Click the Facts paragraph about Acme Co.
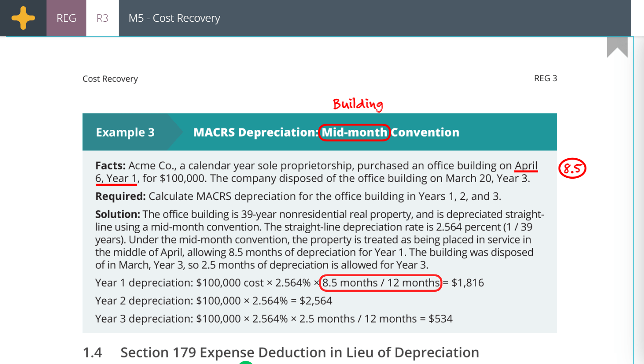 [310, 172]
